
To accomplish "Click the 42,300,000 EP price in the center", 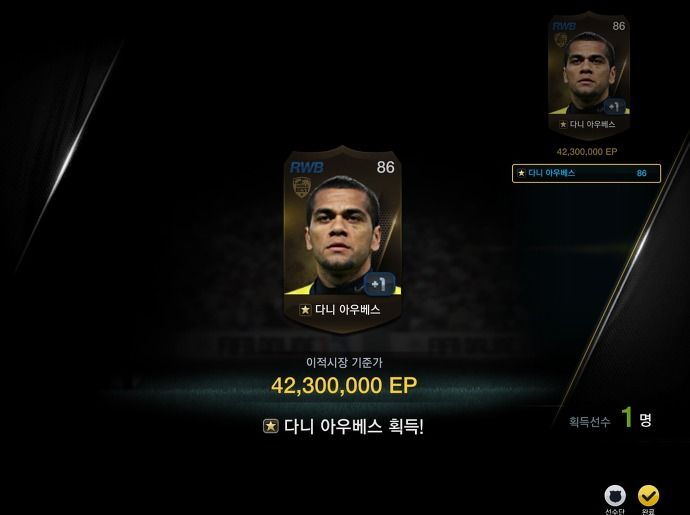I will [344, 386].
